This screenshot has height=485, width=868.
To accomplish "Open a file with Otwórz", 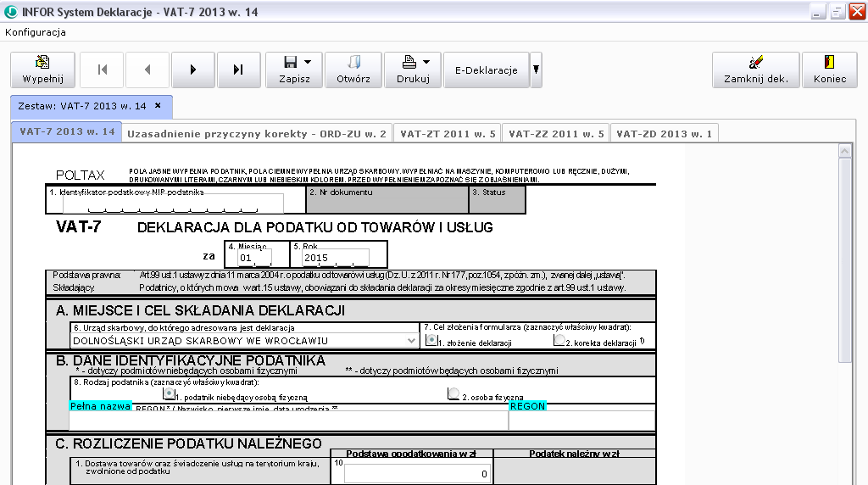I will coord(353,70).
